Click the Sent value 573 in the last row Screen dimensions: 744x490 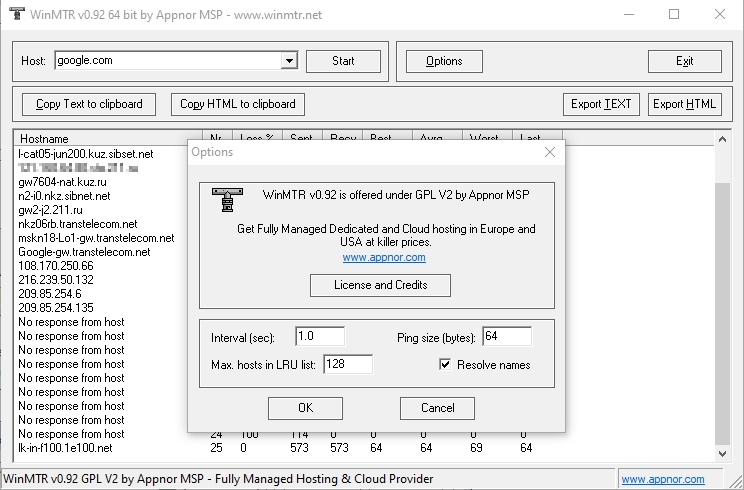click(299, 448)
